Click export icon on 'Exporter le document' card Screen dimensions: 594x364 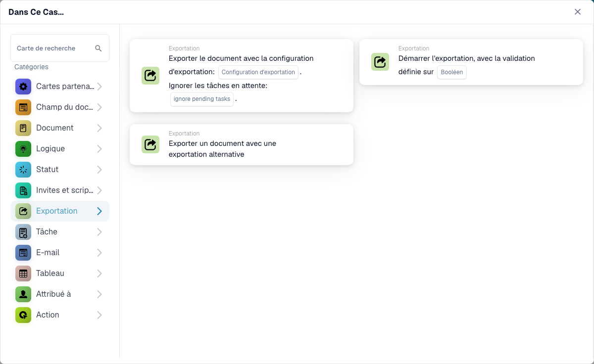click(150, 76)
